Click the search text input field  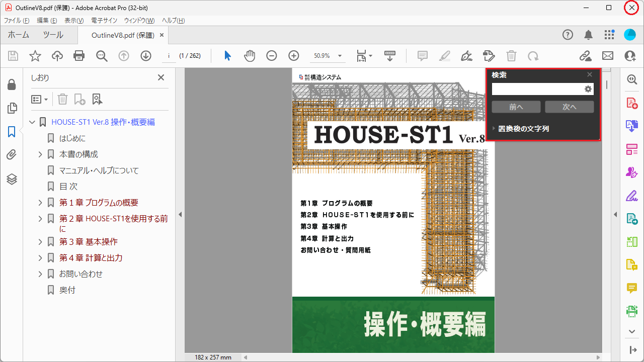click(536, 89)
